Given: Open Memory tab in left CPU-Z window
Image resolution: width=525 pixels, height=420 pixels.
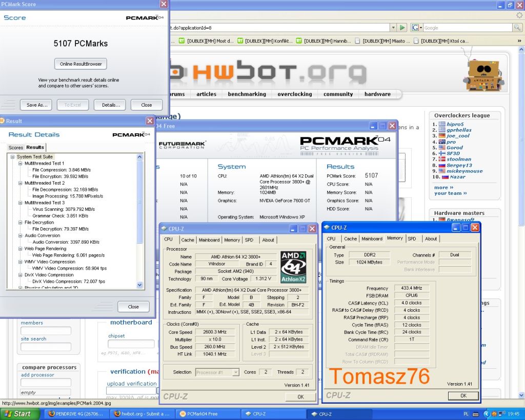Looking at the screenshot, I should click(232, 240).
